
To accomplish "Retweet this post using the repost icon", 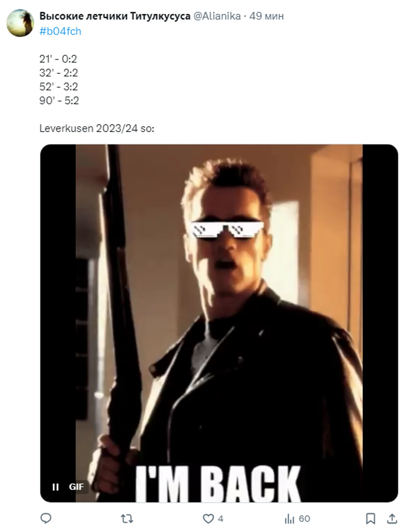I will click(127, 519).
